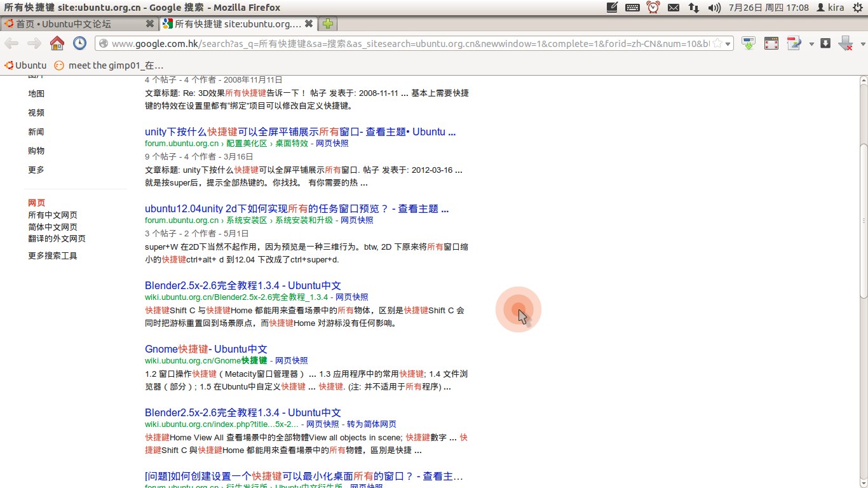Select 翻译的外文网页 filter

coord(57,238)
